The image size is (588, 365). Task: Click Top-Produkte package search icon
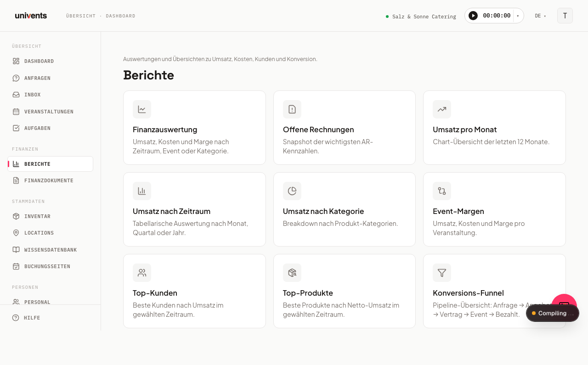(292, 273)
